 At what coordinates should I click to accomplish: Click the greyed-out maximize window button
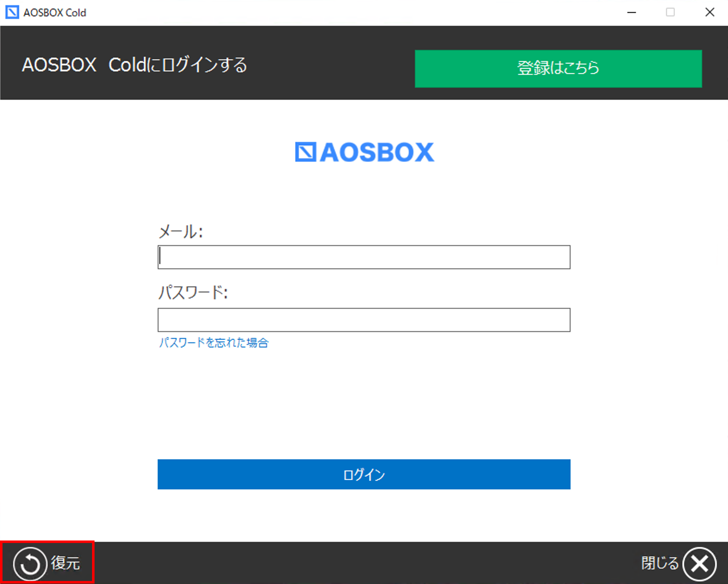[670, 13]
